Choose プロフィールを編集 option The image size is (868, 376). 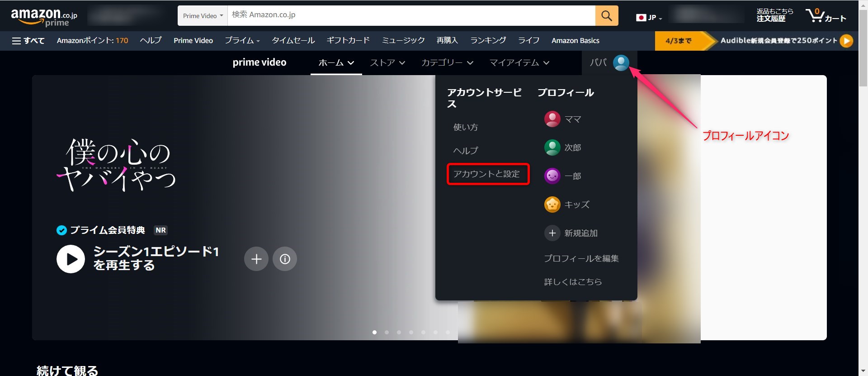coord(581,258)
